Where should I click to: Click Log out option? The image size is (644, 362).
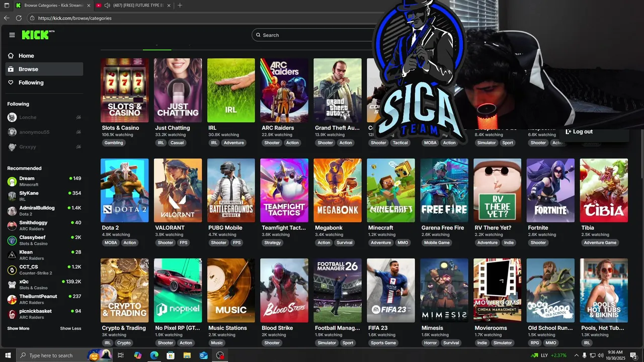point(579,132)
